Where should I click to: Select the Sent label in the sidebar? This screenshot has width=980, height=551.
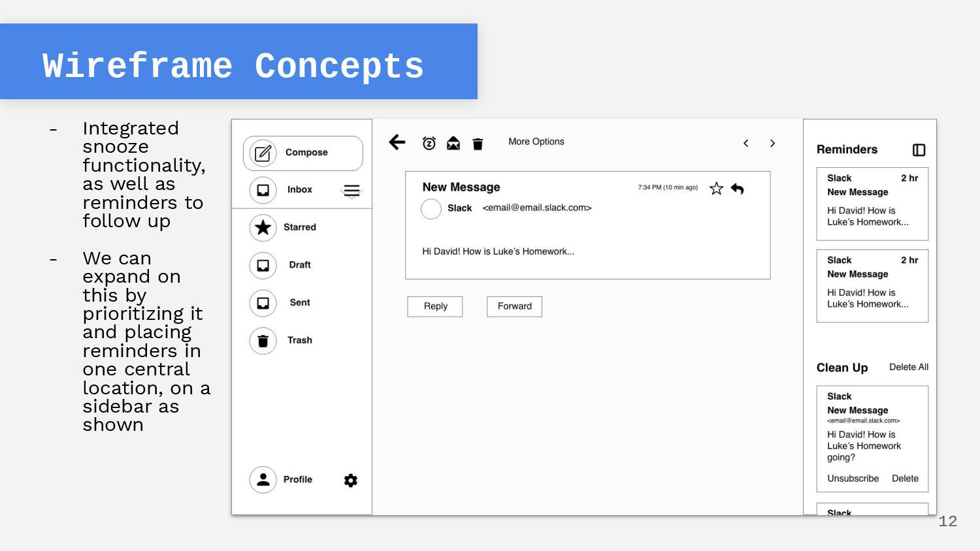[300, 303]
